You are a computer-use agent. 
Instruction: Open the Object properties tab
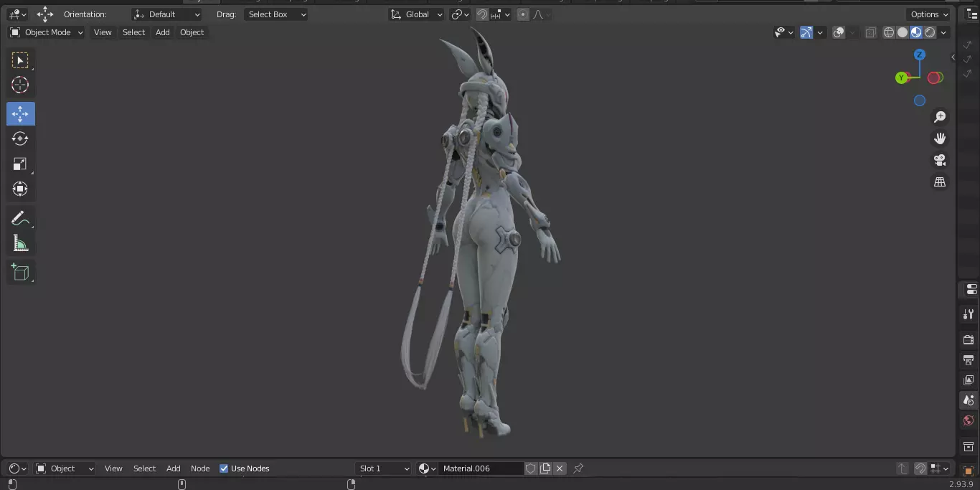pos(969,471)
